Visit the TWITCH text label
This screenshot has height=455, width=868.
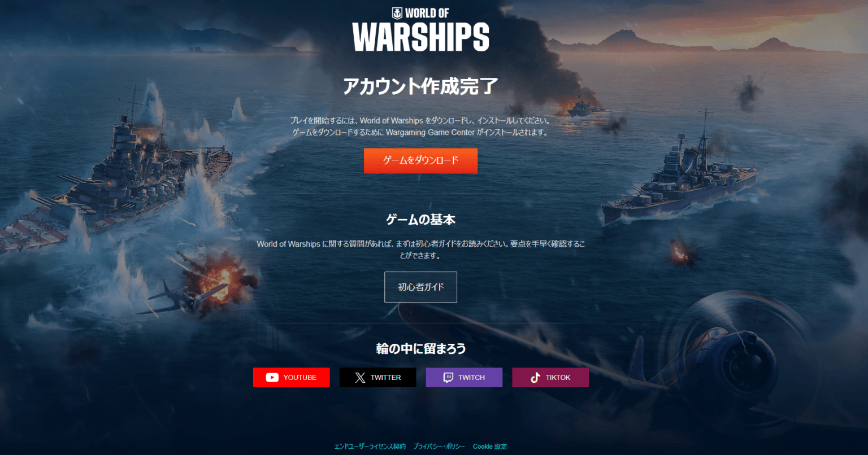coord(472,378)
